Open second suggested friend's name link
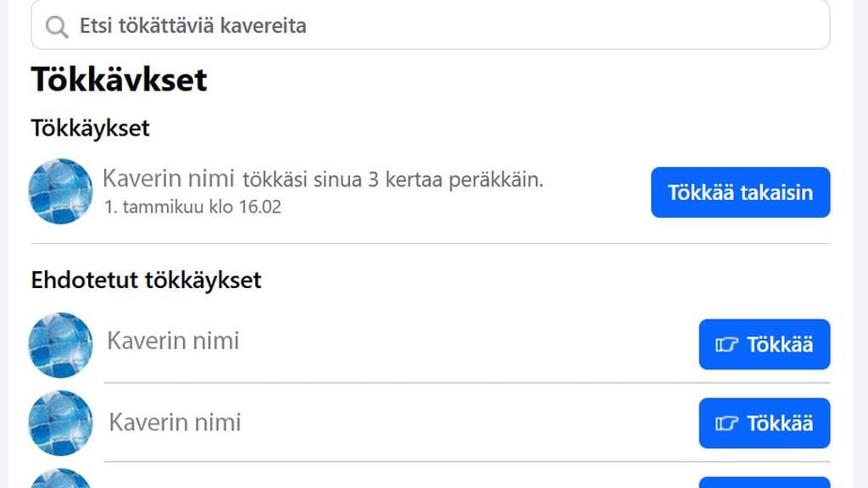The height and width of the screenshot is (488, 868). pyautogui.click(x=173, y=422)
